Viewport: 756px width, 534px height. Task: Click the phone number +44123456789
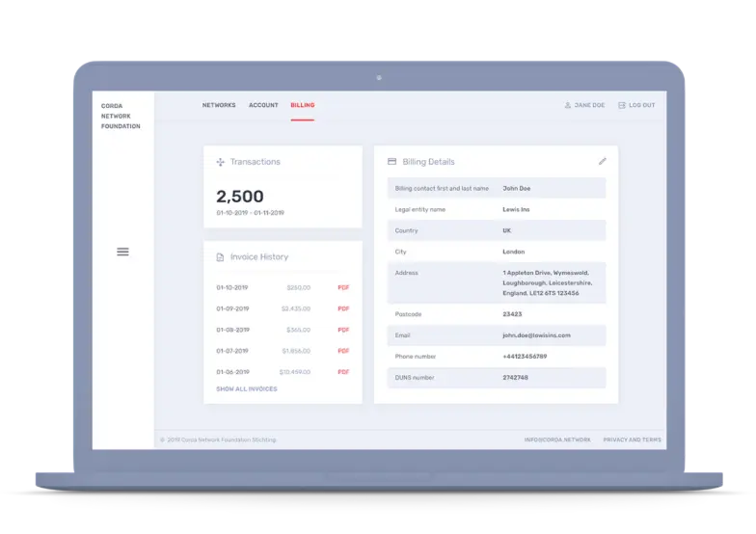525,357
